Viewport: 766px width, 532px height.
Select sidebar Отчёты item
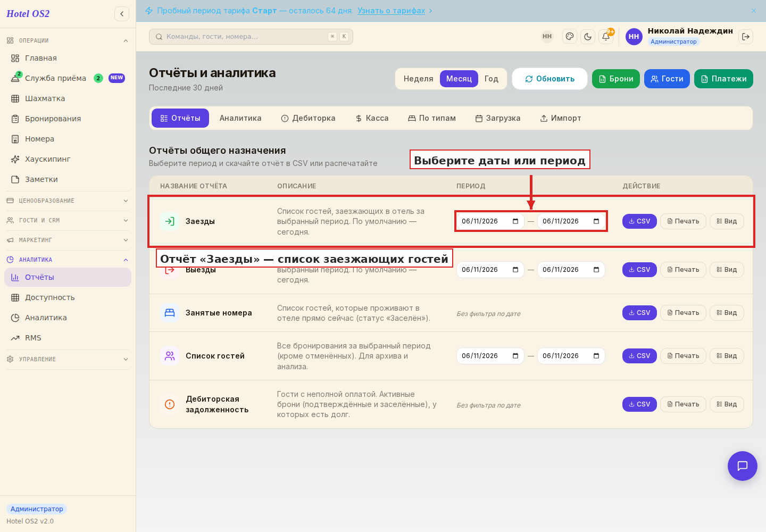[68, 277]
